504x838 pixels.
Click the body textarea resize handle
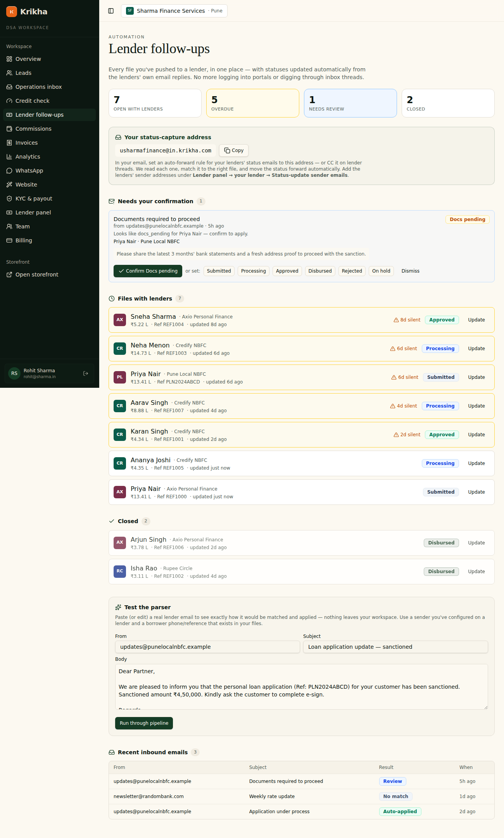coord(485,707)
